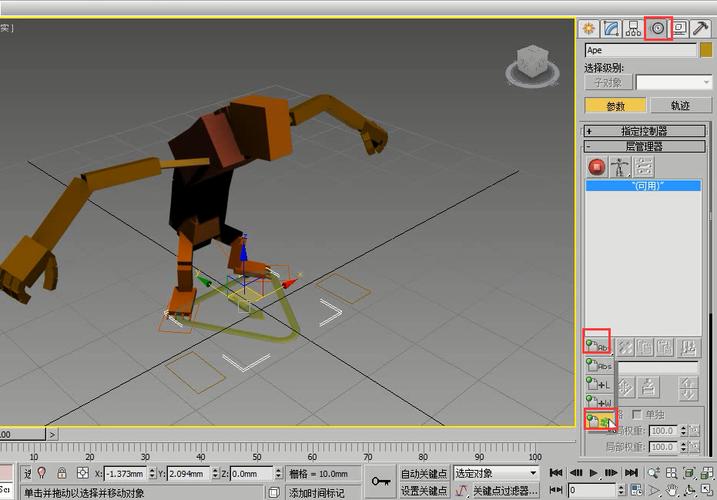Screen dimensions: 717x500
Task: Toggle the red setup/animation mode button
Action: click(x=597, y=167)
